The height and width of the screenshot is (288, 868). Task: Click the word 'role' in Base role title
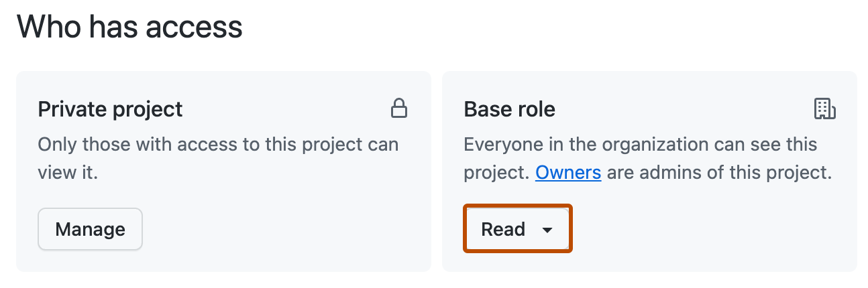click(x=535, y=110)
